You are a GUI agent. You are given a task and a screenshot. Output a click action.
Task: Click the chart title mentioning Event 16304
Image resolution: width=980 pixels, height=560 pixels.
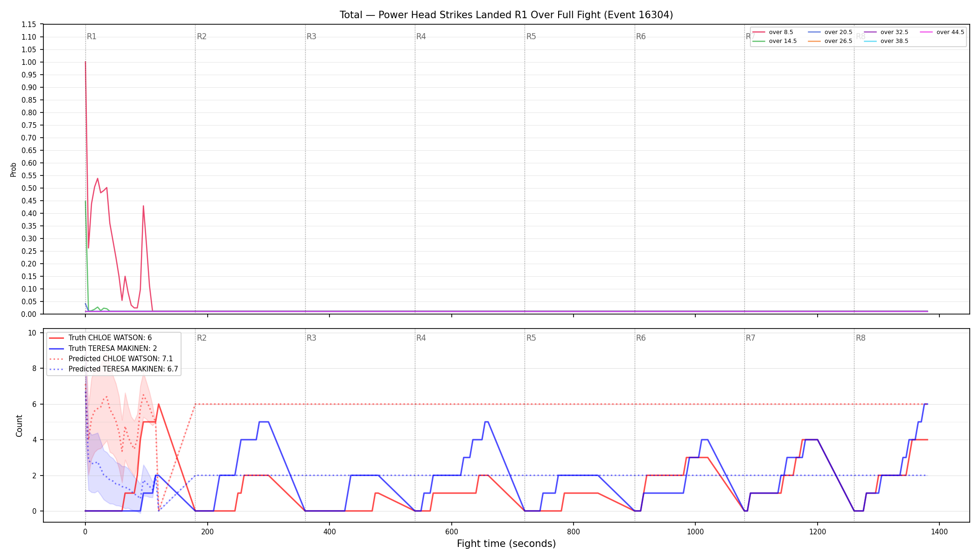[506, 15]
